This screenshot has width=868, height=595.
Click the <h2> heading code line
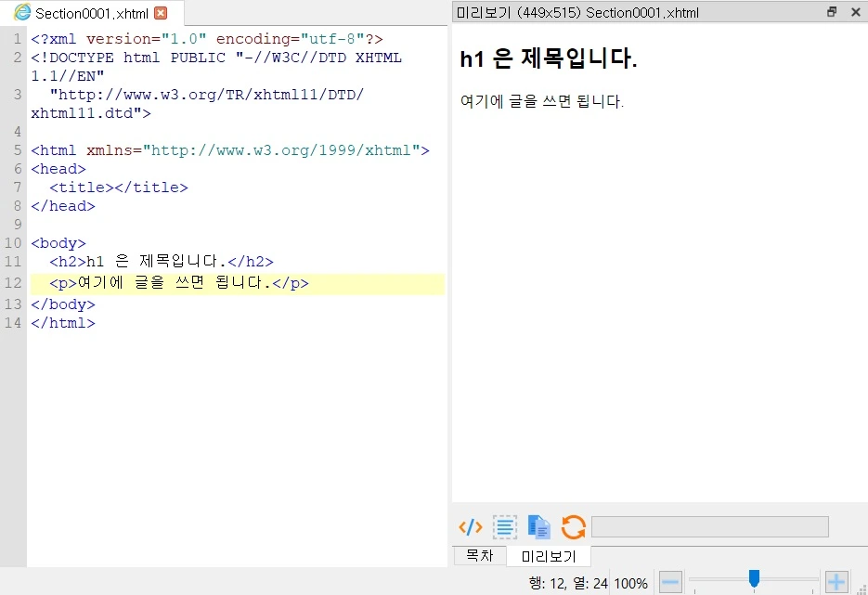point(162,261)
